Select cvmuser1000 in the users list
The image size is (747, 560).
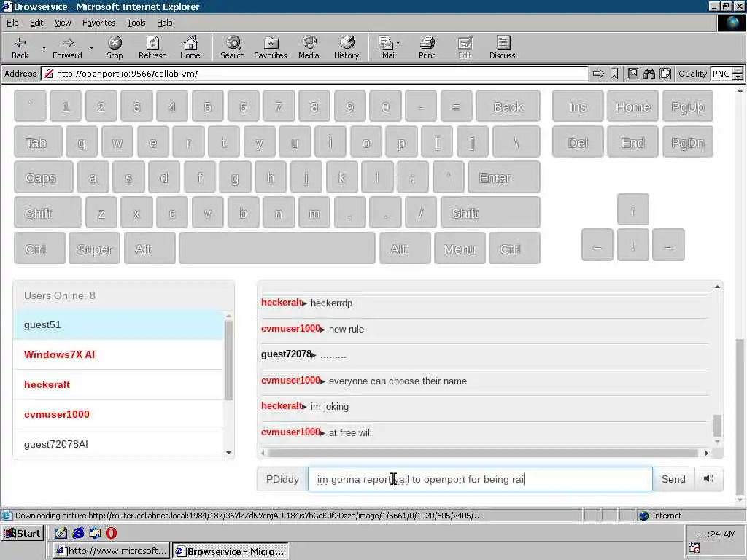pos(119,414)
